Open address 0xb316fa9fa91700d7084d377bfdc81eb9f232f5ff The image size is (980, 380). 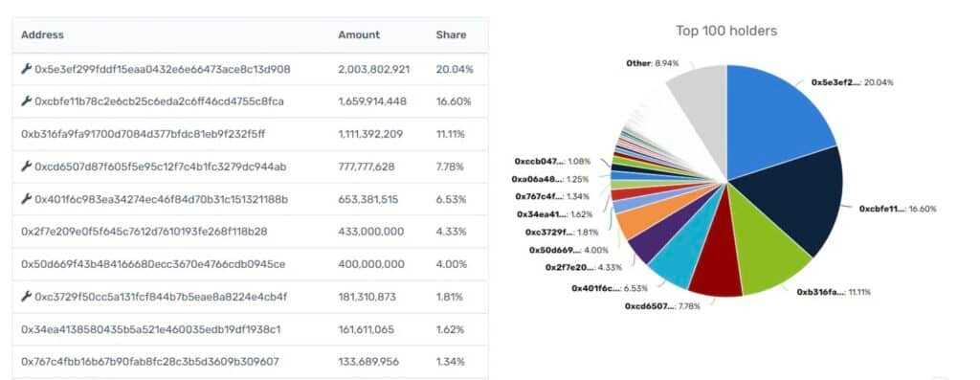click(x=144, y=134)
